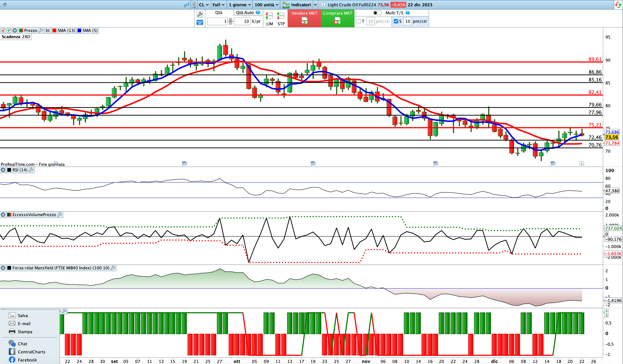Click the calendar event marker near 19 ott
The height and width of the screenshot is (364, 623).
click(313, 163)
